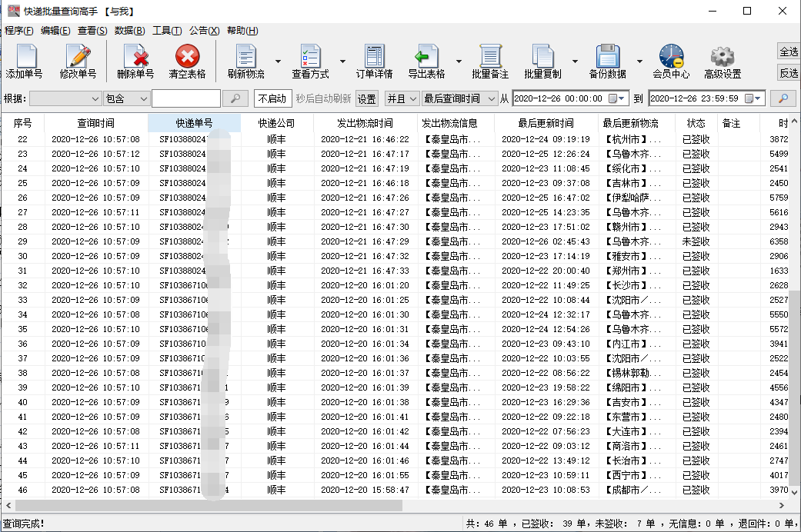Open the 帮助(H) menu
Viewport: 801px width, 532px height.
242,31
